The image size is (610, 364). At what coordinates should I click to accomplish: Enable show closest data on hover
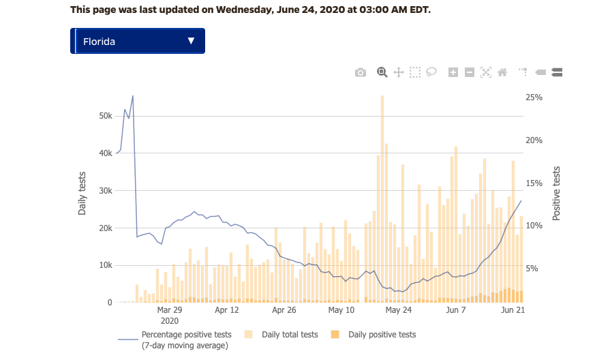click(540, 72)
